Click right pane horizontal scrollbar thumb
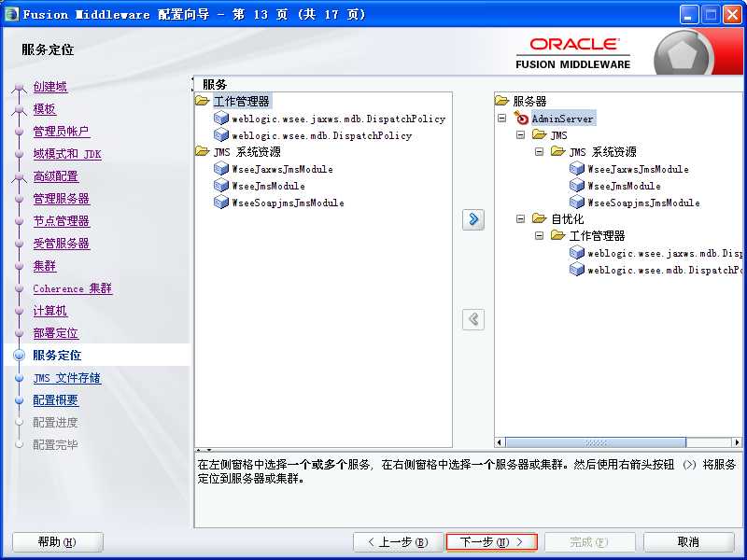This screenshot has height=560, width=747. pyautogui.click(x=596, y=442)
